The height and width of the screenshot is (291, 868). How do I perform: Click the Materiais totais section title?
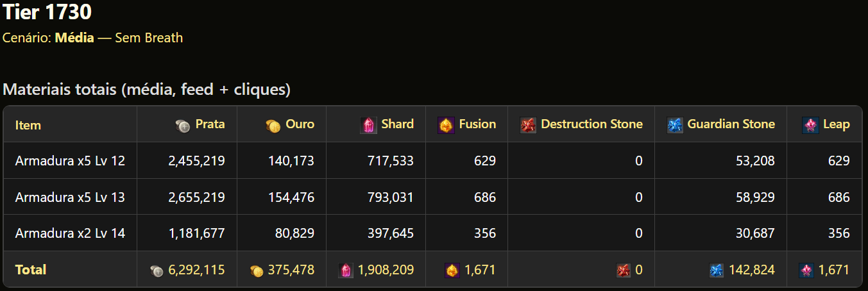(x=146, y=90)
